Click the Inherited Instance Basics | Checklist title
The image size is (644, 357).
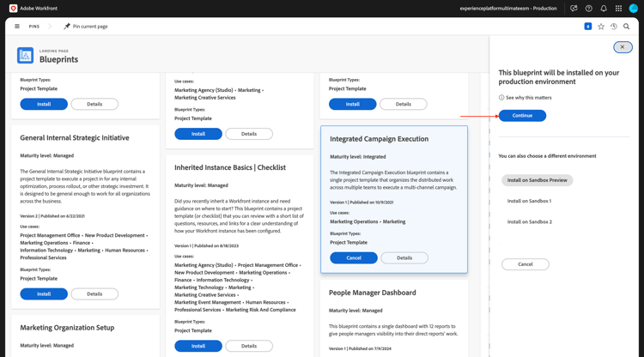230,167
